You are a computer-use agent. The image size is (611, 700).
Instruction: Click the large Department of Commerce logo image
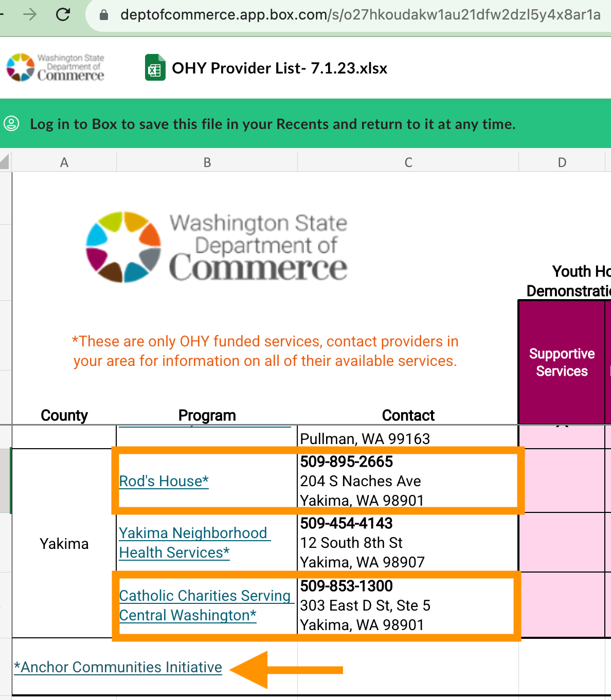tap(217, 247)
